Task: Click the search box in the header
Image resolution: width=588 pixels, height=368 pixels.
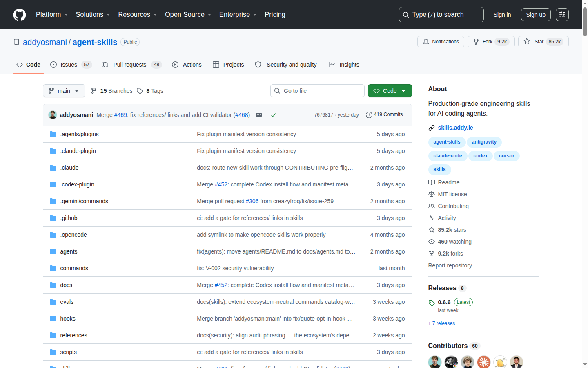Action: (x=441, y=15)
